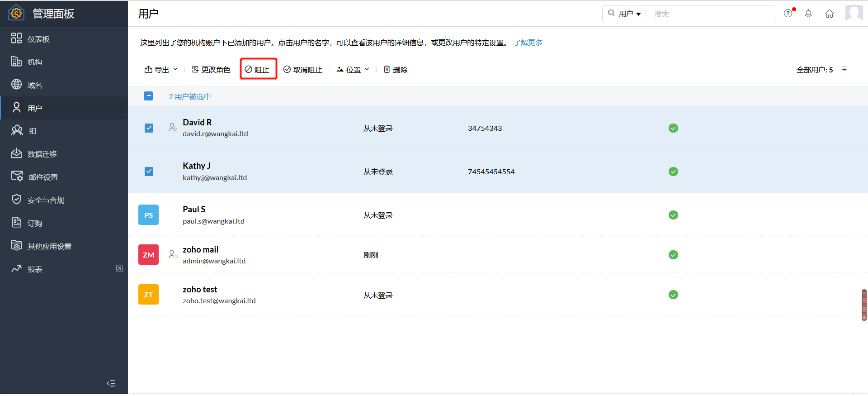Click the 阻止 block button
868x396 pixels.
pyautogui.click(x=258, y=70)
